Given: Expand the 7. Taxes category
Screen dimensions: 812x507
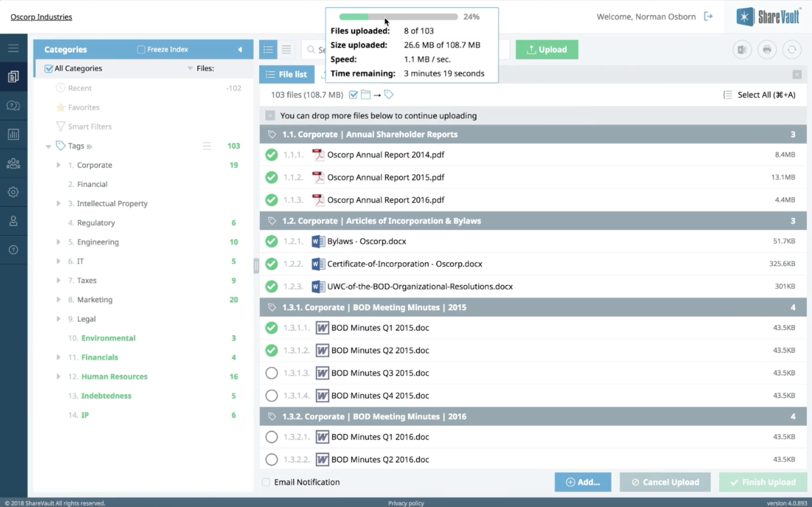Looking at the screenshot, I should point(59,280).
